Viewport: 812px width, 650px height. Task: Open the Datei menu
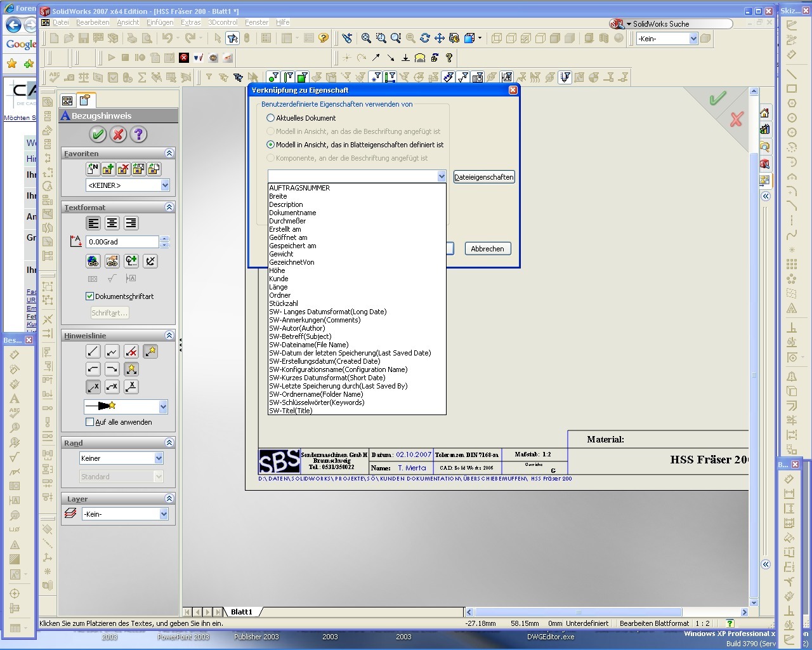61,22
